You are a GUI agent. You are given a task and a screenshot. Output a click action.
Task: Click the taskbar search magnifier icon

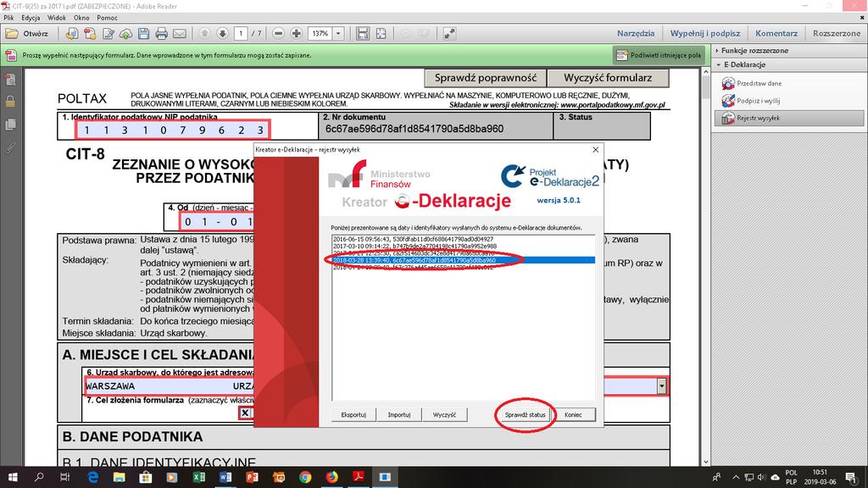[x=39, y=477]
